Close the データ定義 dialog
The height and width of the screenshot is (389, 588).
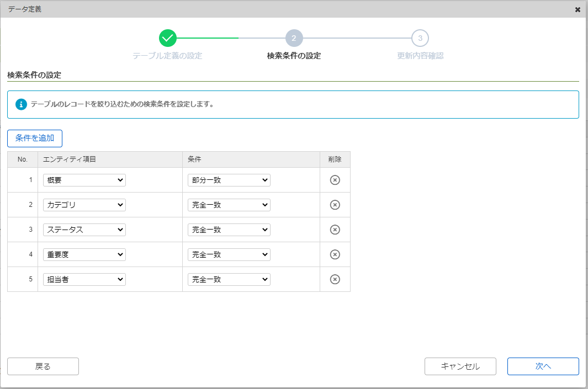pyautogui.click(x=578, y=9)
